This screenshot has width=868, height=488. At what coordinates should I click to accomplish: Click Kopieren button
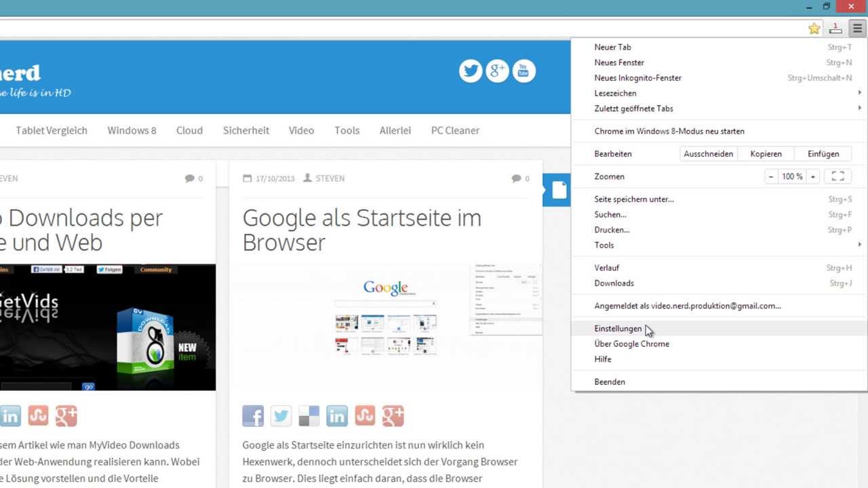(x=766, y=154)
